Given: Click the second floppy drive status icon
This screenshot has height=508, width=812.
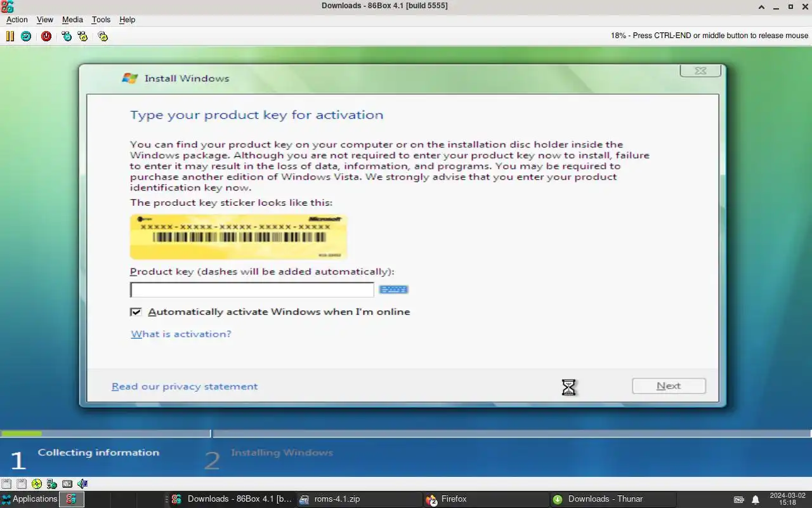Looking at the screenshot, I should click(22, 484).
